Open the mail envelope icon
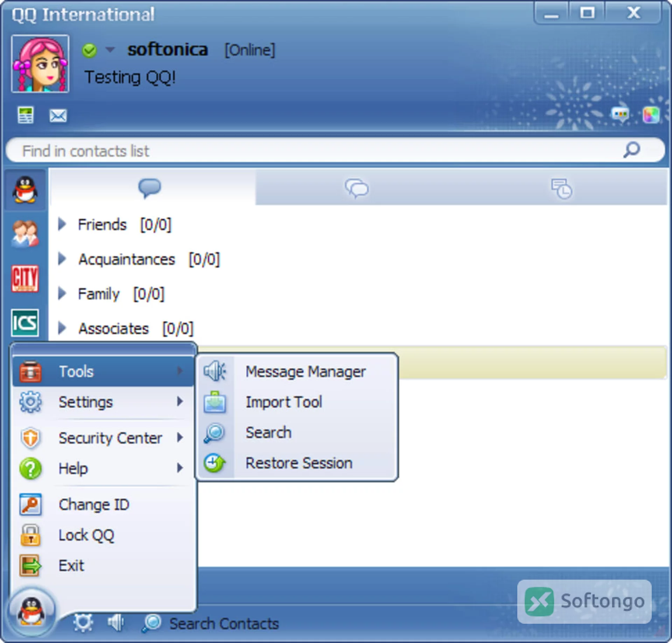Image resolution: width=672 pixels, height=643 pixels. coord(58,116)
